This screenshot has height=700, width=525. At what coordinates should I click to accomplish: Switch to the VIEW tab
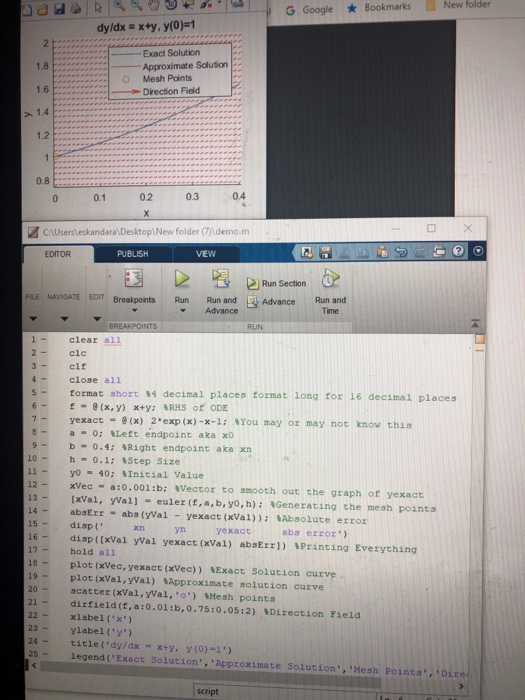coord(206,254)
